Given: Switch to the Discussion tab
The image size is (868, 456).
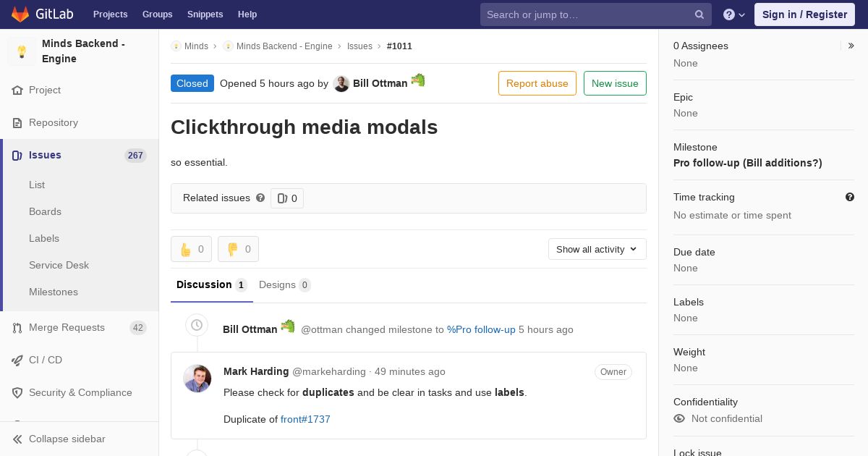Looking at the screenshot, I should click(212, 285).
